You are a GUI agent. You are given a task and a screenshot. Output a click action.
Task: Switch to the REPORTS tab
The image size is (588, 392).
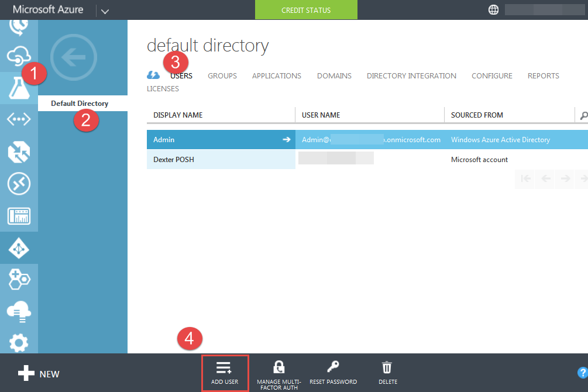[543, 76]
